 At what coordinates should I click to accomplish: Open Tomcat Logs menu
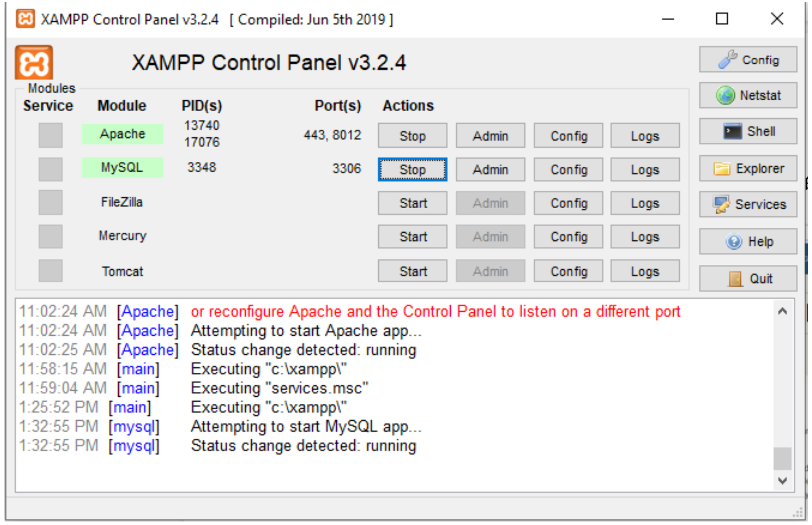[645, 271]
